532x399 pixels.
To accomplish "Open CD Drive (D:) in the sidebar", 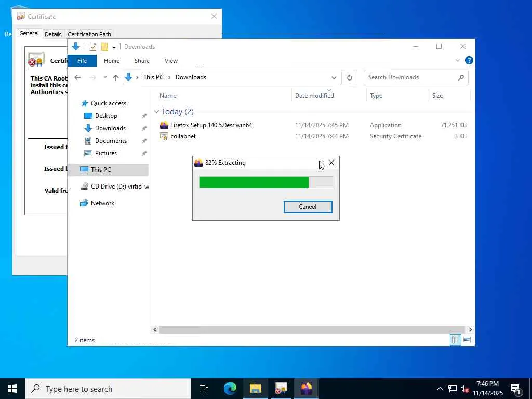I will (x=114, y=187).
